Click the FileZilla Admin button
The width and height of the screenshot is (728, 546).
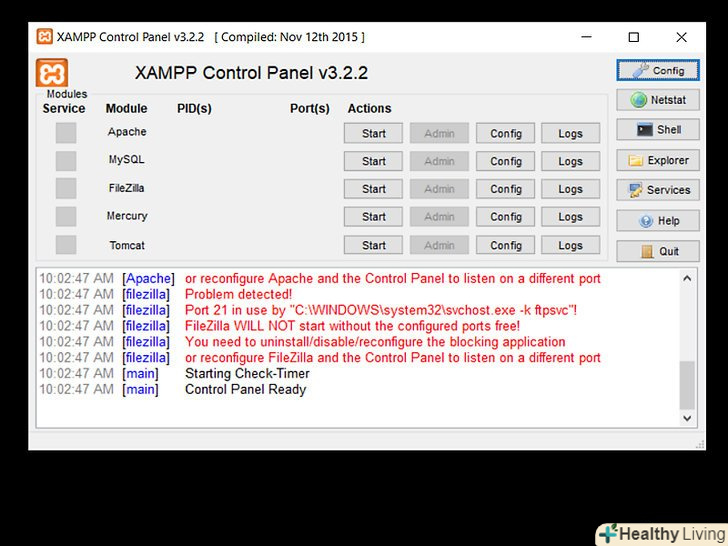(x=439, y=189)
